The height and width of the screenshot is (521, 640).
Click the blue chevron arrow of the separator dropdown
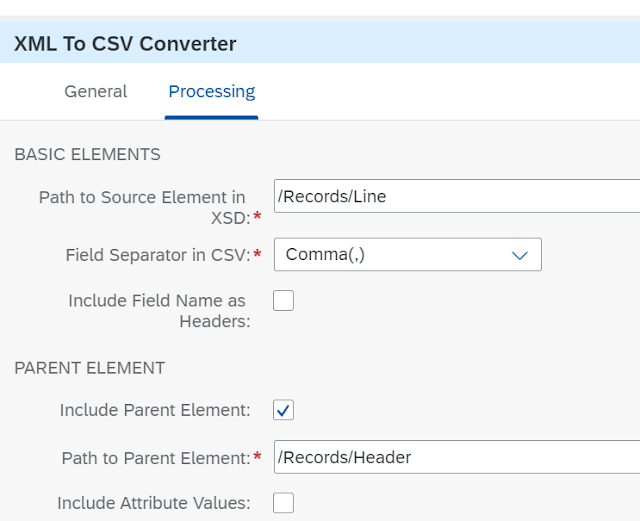[x=520, y=256]
